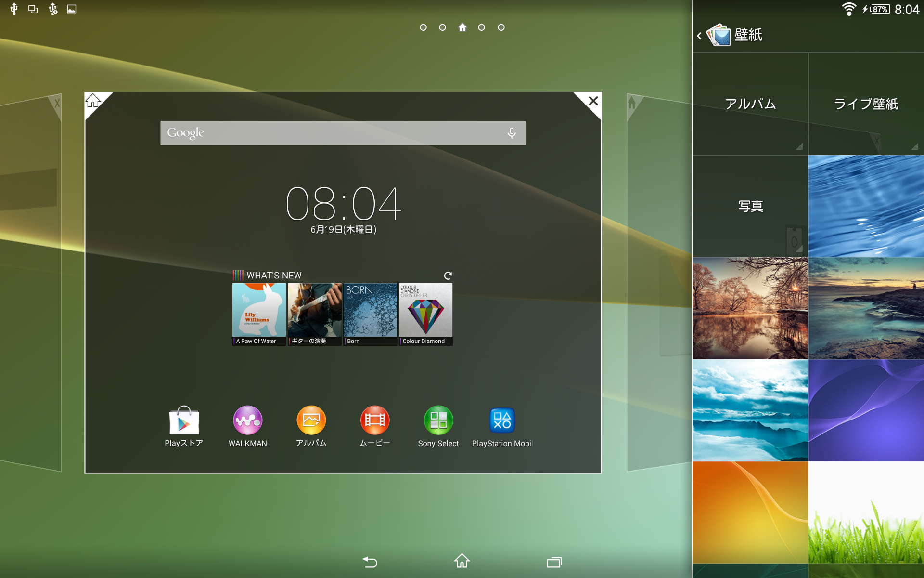Select the coastal scenery wallpaper thumbnail
Screen dimensions: 924x578
point(867,308)
